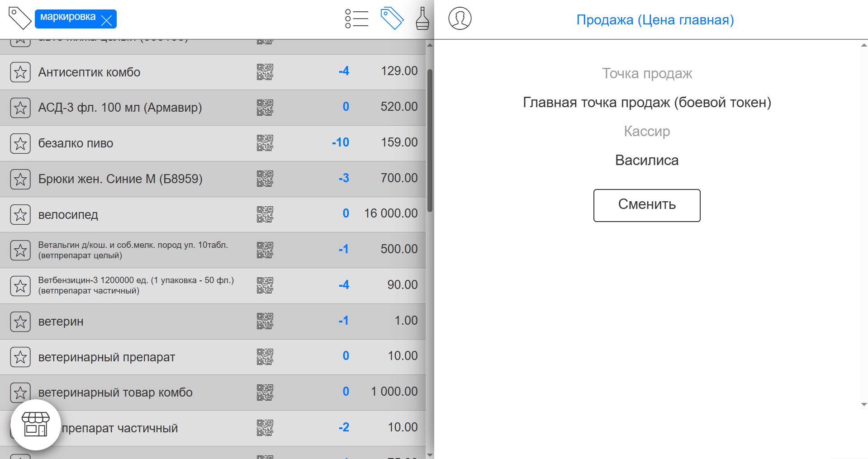The height and width of the screenshot is (459, 868).
Task: Click QR code icon for Брюки жен. Синие М
Action: coord(265,179)
